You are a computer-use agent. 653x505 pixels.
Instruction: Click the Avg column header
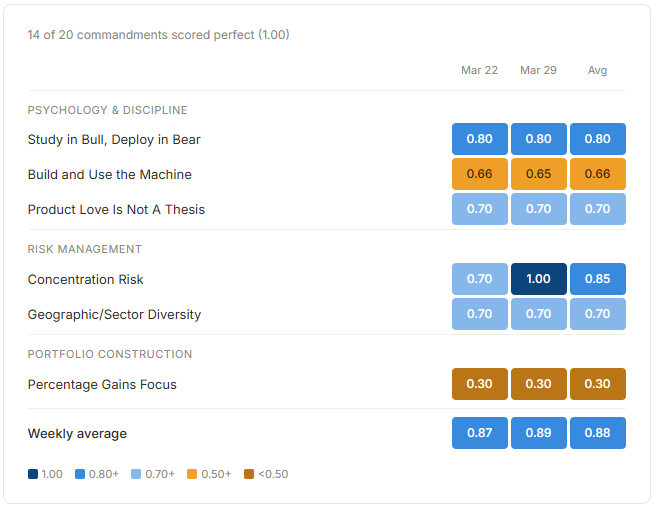point(597,70)
